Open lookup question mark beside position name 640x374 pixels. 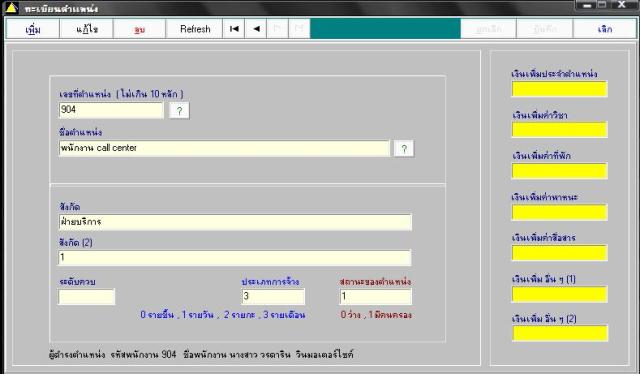click(404, 149)
